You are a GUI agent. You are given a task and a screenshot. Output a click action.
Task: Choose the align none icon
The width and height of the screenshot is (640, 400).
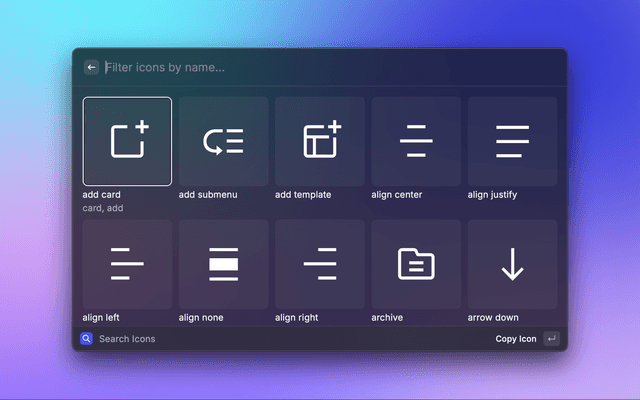pyautogui.click(x=223, y=264)
